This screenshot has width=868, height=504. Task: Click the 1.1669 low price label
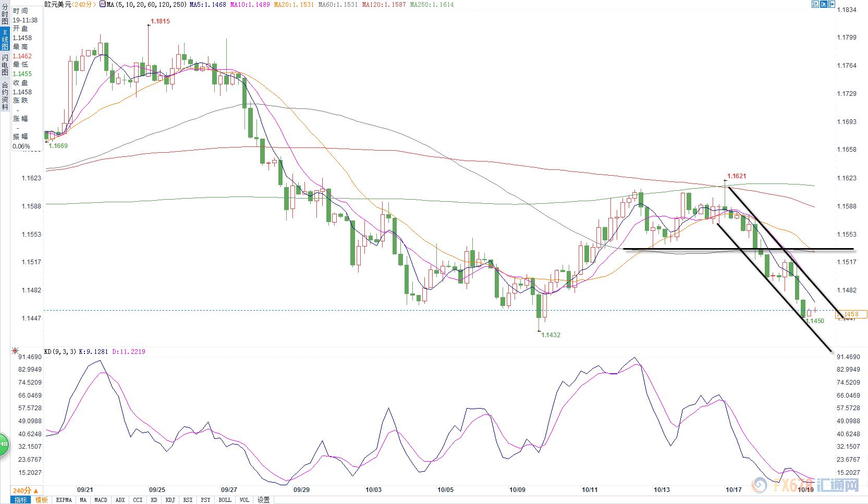point(58,146)
